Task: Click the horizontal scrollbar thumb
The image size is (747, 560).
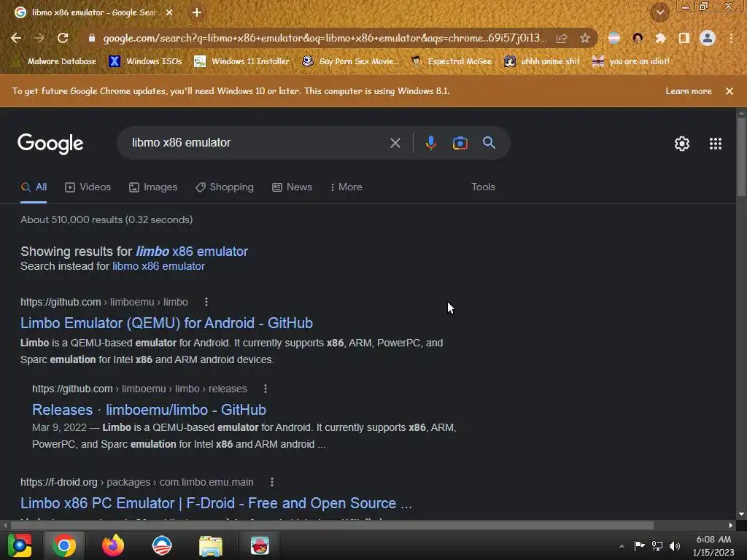Action: tap(332, 525)
